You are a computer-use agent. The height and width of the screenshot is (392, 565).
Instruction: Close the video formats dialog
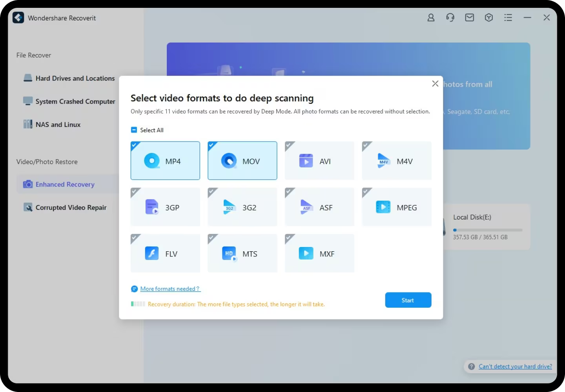435,83
